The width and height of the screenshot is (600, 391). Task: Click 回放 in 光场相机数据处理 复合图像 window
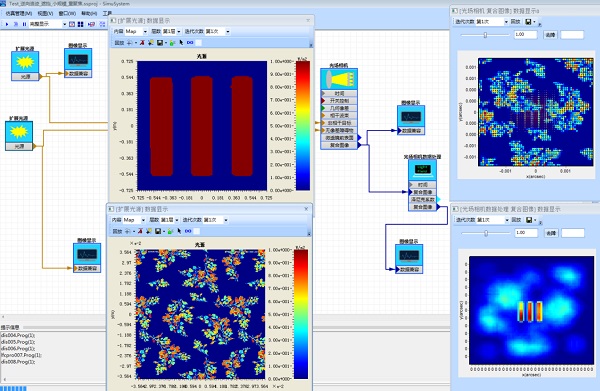pyautogui.click(x=516, y=220)
